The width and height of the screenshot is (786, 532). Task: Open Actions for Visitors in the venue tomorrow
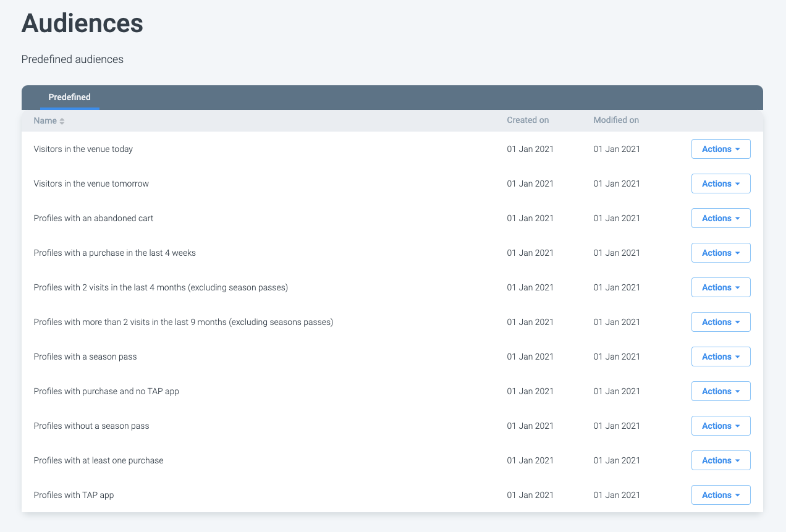(720, 184)
